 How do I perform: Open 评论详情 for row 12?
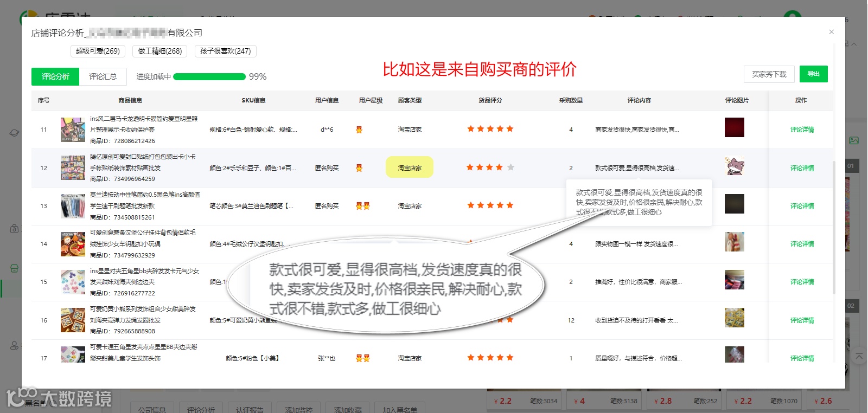802,168
